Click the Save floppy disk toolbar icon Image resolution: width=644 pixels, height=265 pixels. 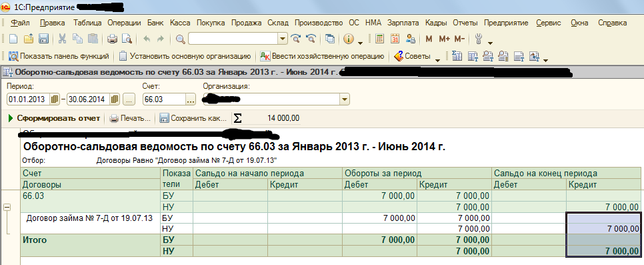click(43, 39)
